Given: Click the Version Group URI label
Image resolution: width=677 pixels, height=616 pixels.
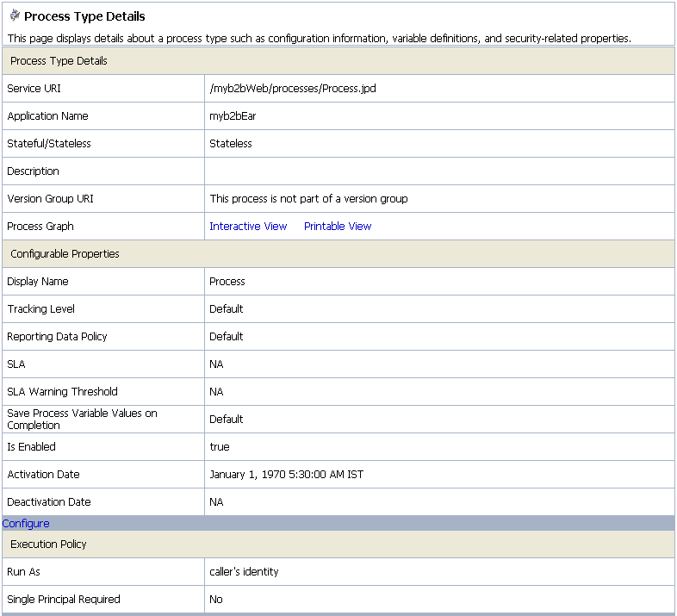Looking at the screenshot, I should tap(50, 199).
